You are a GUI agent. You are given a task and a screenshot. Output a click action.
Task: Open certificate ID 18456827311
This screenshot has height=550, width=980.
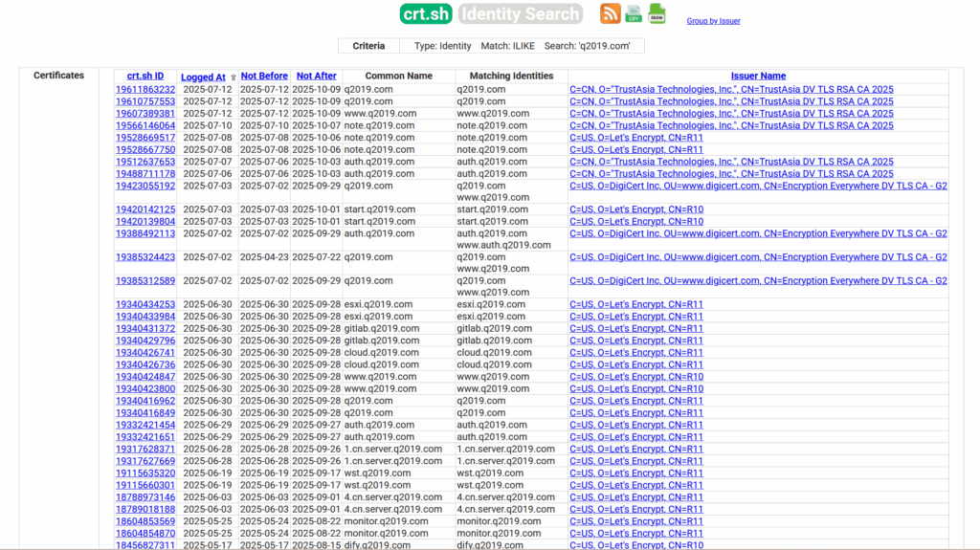click(145, 545)
